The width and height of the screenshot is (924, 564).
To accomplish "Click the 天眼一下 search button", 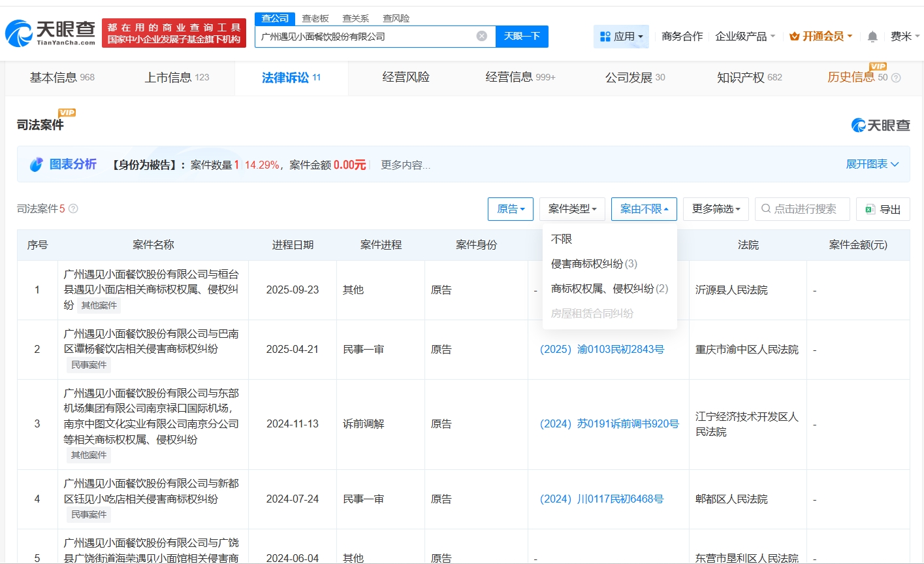I will [x=522, y=37].
